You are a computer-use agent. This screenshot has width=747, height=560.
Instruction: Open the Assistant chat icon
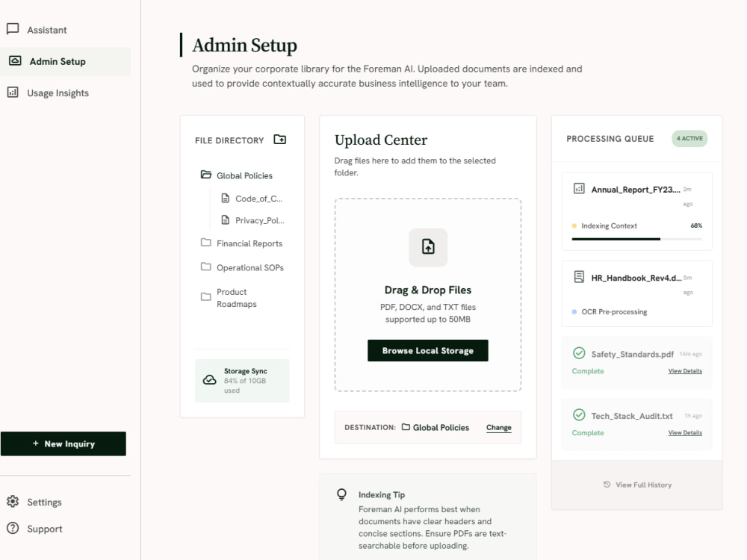13,29
